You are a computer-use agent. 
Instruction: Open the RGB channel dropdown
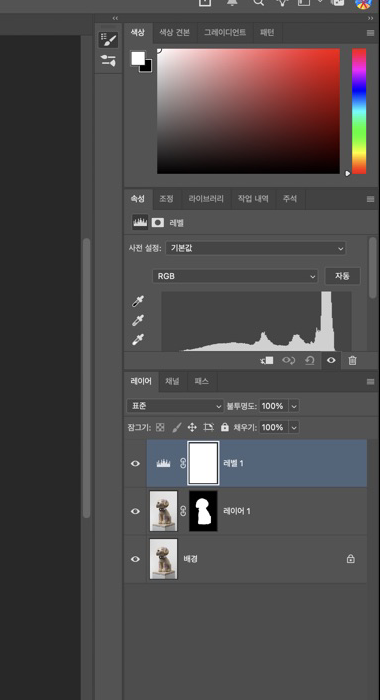pos(235,276)
